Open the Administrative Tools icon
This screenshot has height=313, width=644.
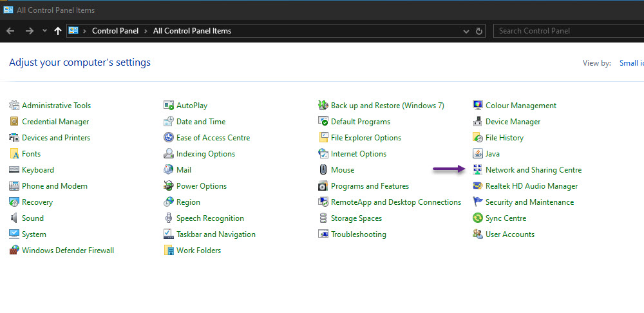[14, 106]
